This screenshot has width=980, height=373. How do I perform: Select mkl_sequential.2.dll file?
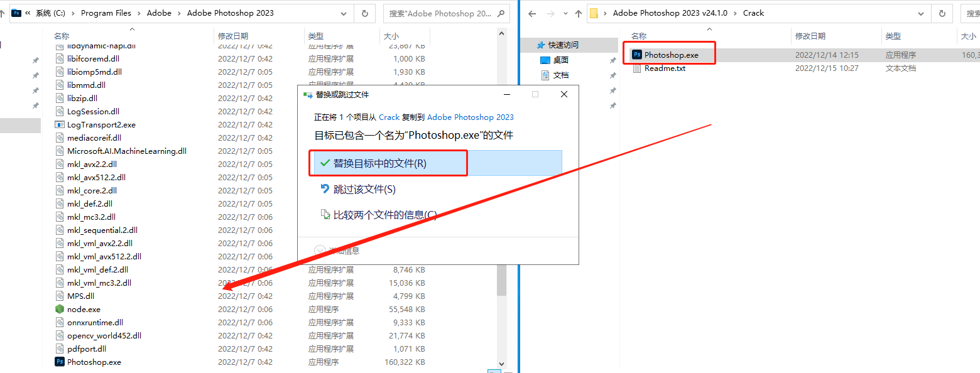click(x=102, y=230)
